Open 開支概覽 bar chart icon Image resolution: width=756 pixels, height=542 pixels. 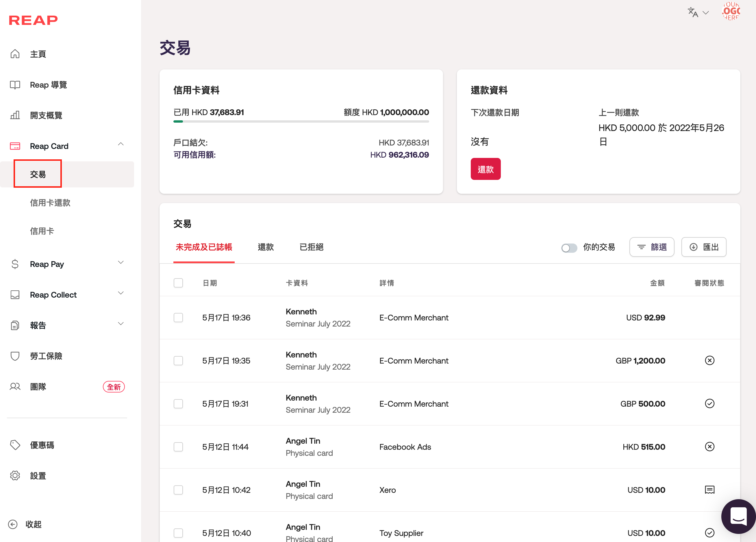tap(15, 115)
